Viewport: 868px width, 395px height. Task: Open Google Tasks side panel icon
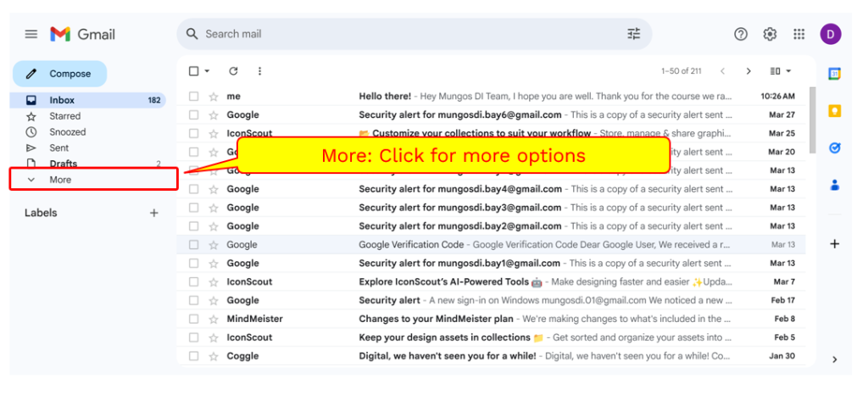click(x=834, y=147)
